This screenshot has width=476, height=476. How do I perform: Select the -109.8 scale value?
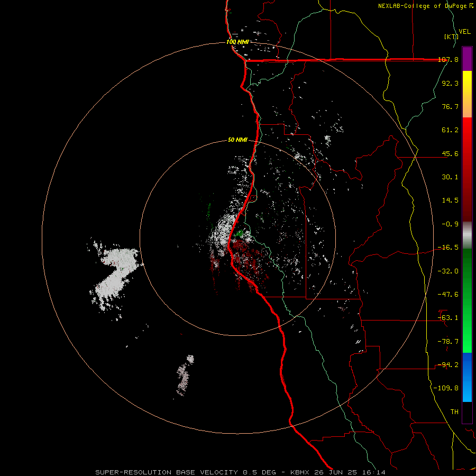tap(446, 388)
